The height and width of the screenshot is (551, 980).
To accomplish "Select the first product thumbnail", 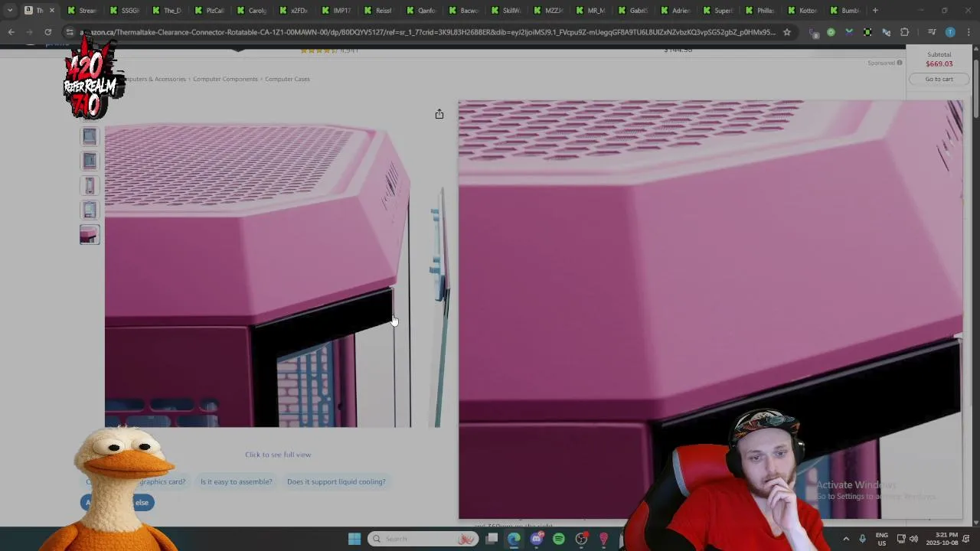I will [90, 136].
